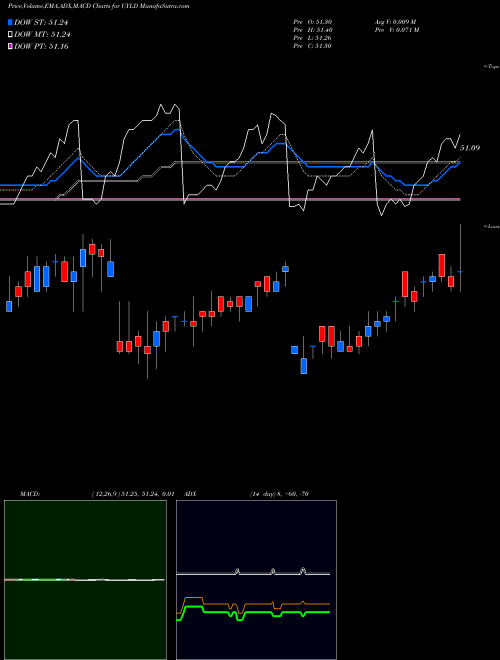Viewport: 500px width, 660px height.
Task: Click the blue DOW ST legend swatch
Action: pyautogui.click(x=10, y=22)
